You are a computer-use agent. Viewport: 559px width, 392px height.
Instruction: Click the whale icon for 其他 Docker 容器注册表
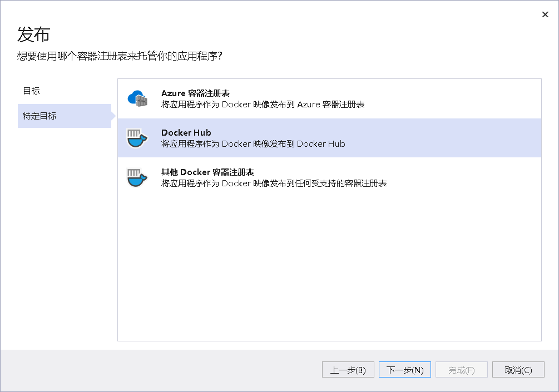137,177
